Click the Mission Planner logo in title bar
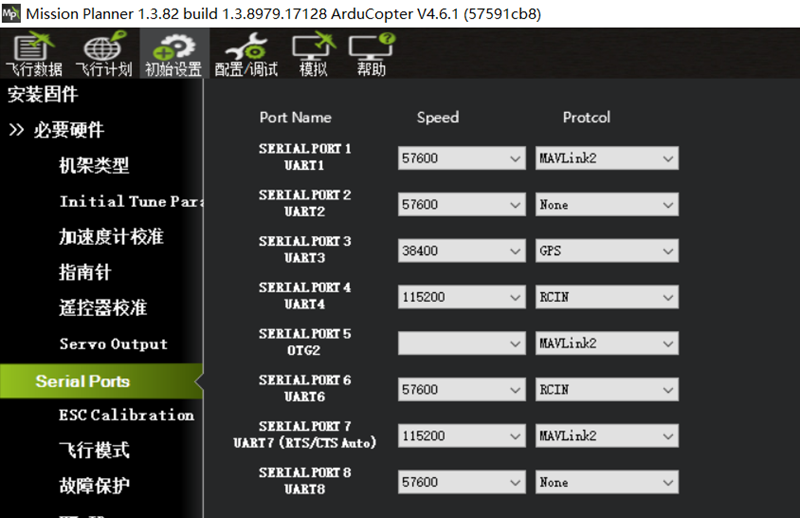The width and height of the screenshot is (800, 518). (x=12, y=13)
